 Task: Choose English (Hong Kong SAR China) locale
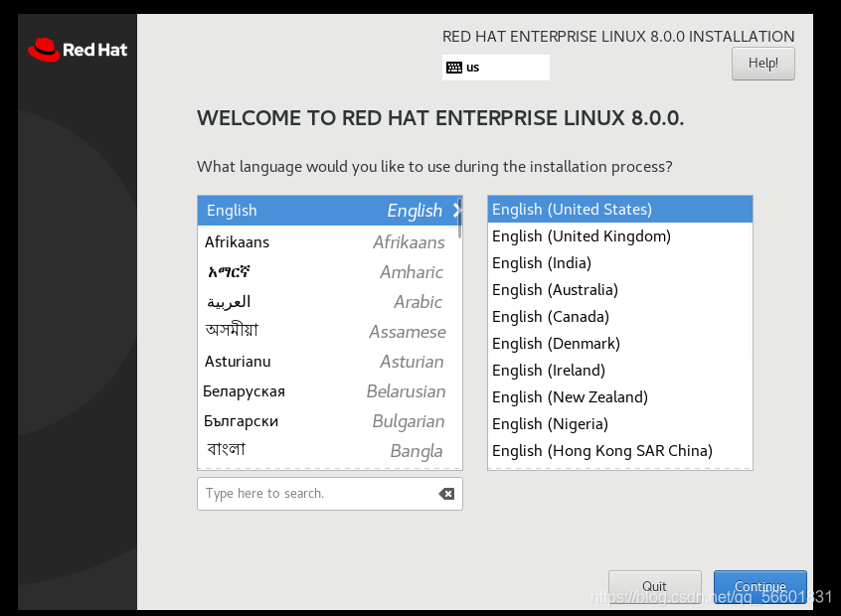pyautogui.click(x=620, y=450)
